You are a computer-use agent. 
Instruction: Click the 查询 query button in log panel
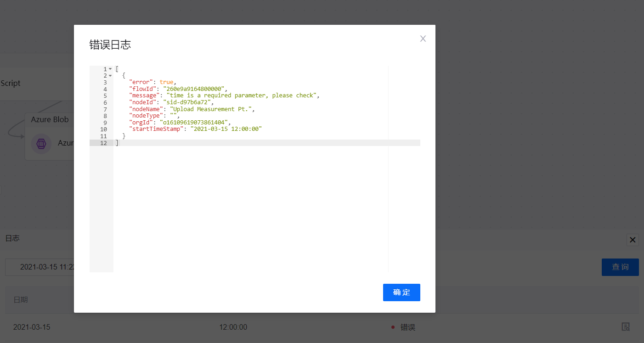(620, 267)
